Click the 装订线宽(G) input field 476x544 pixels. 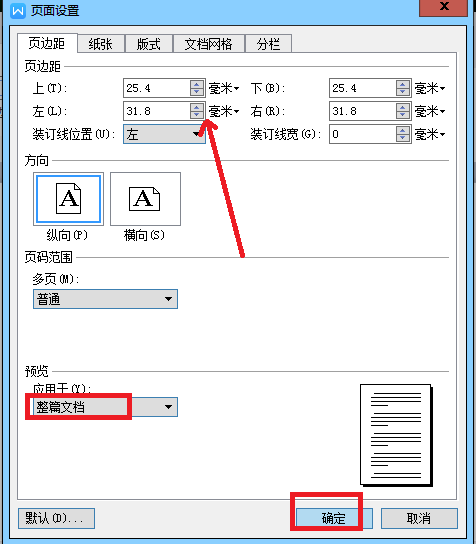pos(363,134)
